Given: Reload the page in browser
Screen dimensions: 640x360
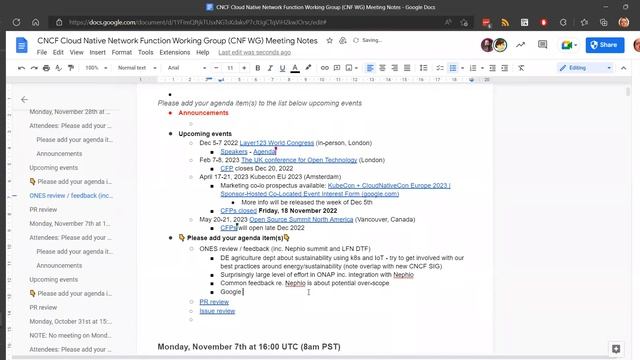Looking at the screenshot, I should [16, 22].
